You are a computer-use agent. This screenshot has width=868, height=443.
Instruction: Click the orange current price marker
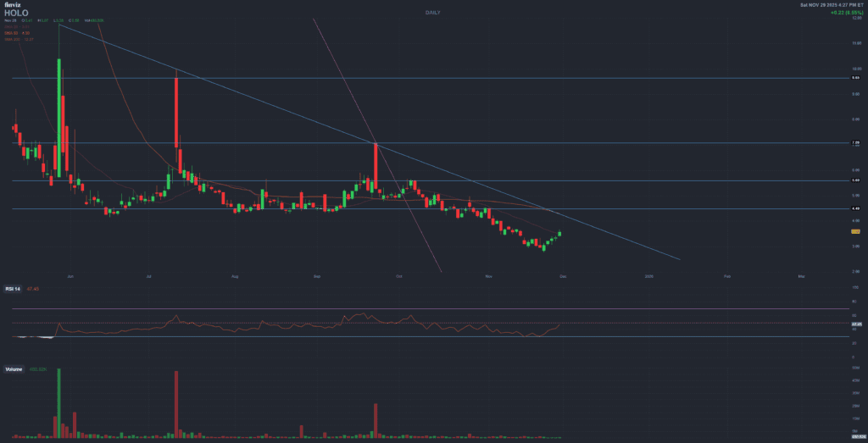pos(856,230)
